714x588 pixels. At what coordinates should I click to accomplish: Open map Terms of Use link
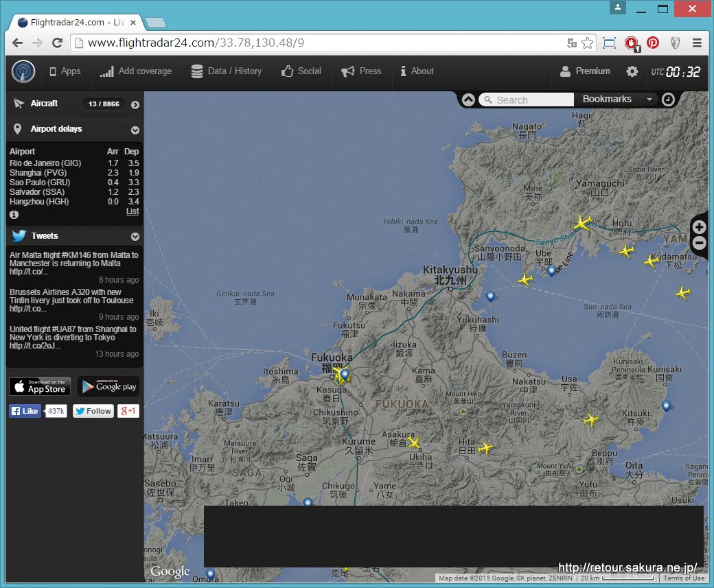684,578
